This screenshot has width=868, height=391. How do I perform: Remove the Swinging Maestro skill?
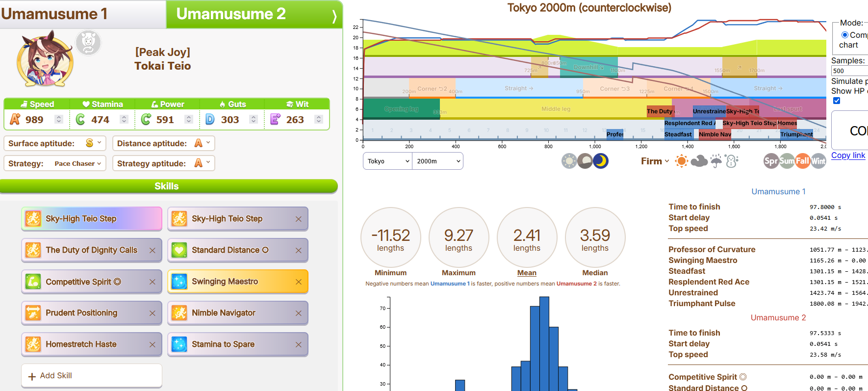[x=299, y=282]
